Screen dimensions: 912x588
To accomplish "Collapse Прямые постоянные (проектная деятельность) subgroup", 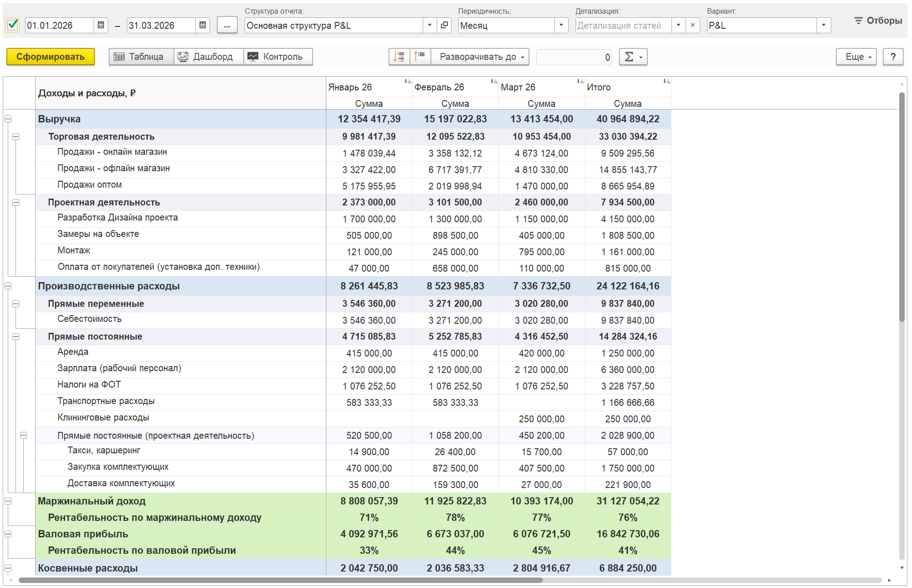I will click(23, 435).
